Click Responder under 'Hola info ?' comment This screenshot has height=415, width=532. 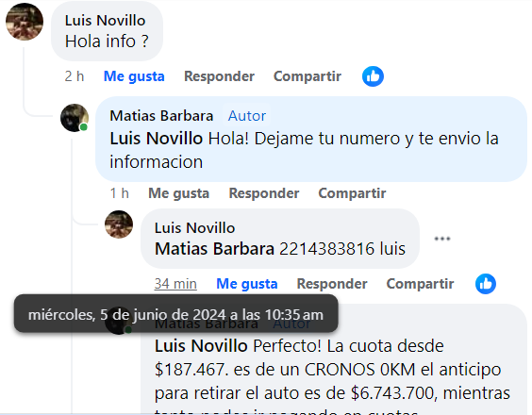(219, 76)
